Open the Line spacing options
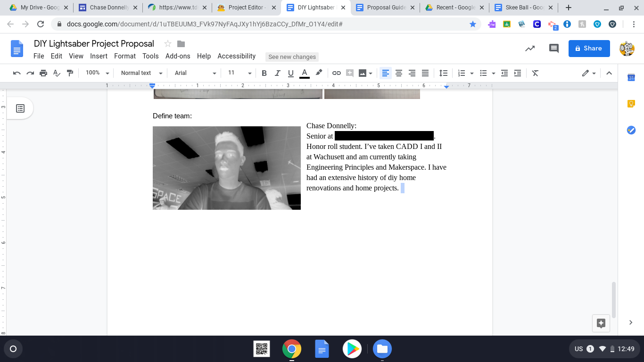 coord(443,73)
